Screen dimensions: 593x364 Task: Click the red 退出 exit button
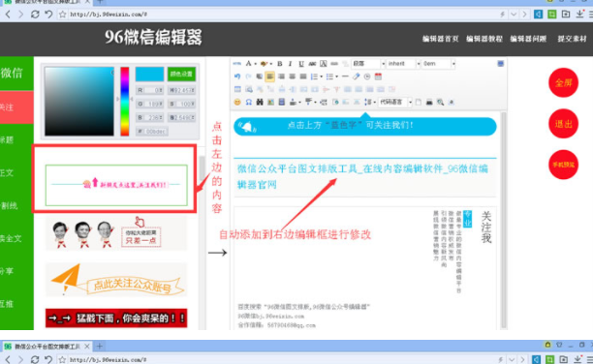[563, 124]
